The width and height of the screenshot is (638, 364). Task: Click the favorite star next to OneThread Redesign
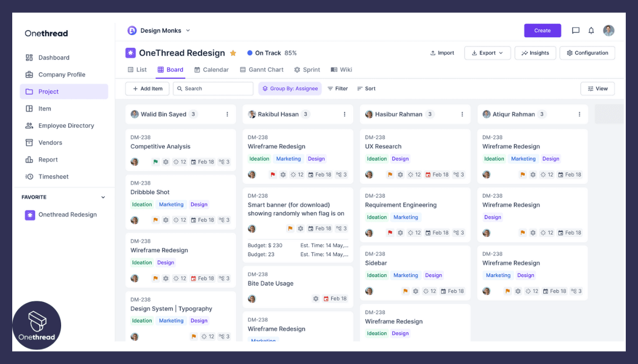point(233,53)
